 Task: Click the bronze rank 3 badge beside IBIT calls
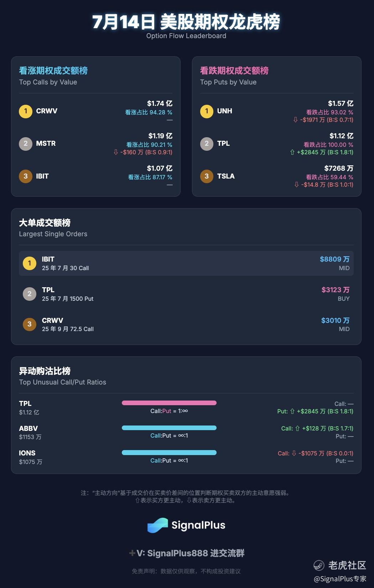pyautogui.click(x=26, y=176)
